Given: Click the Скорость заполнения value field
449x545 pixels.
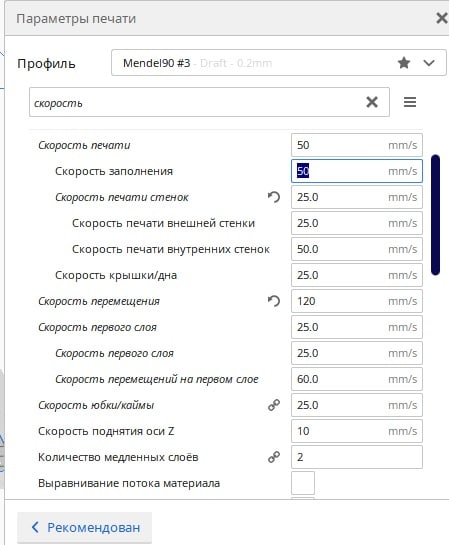Looking at the screenshot, I should (x=357, y=171).
